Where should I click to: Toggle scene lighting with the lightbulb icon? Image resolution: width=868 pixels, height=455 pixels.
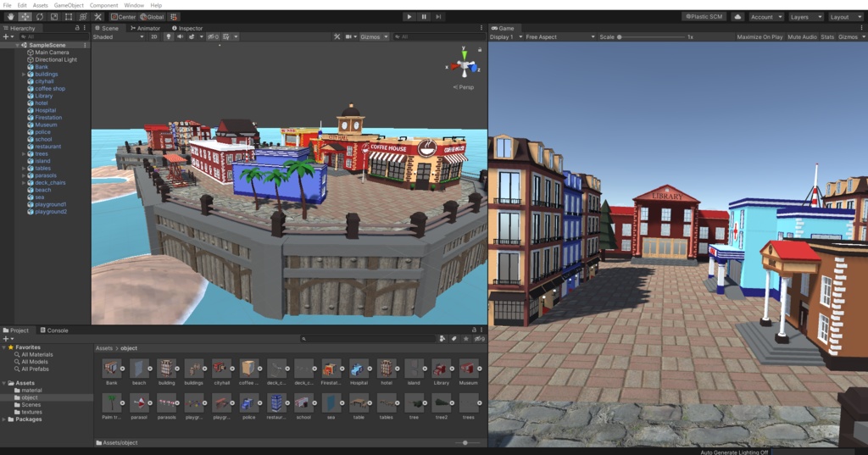pos(168,37)
